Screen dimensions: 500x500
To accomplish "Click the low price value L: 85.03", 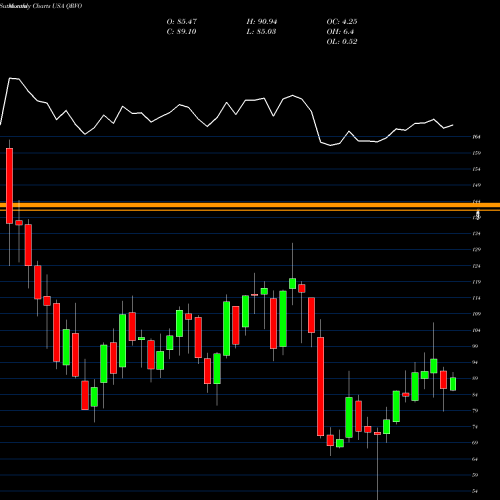I will click(261, 32).
